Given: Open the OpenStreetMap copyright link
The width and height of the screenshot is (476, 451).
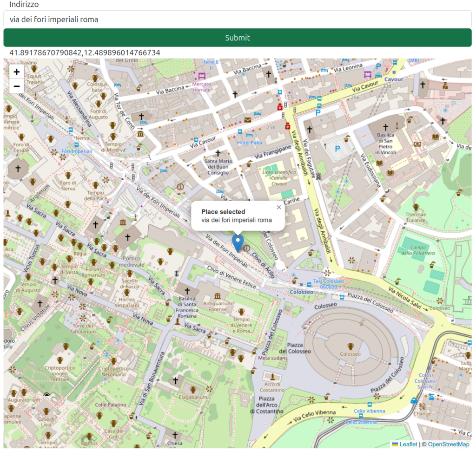Looking at the screenshot, I should (x=448, y=444).
